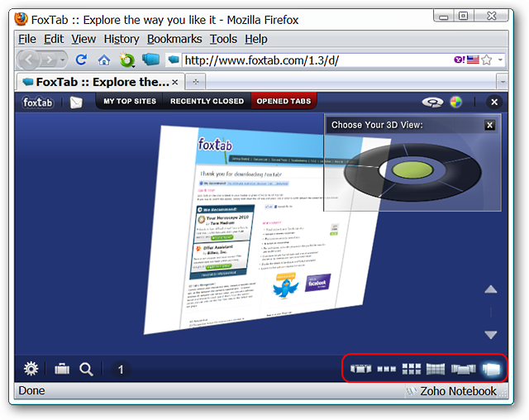Image resolution: width=529 pixels, height=420 pixels.
Task: Expand the list all tabs dropdown
Action: [503, 82]
